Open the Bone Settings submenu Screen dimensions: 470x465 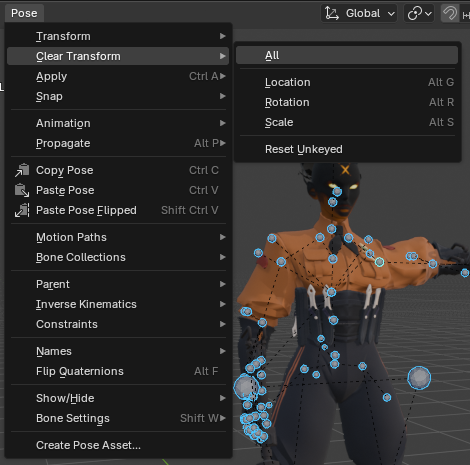[x=118, y=418]
